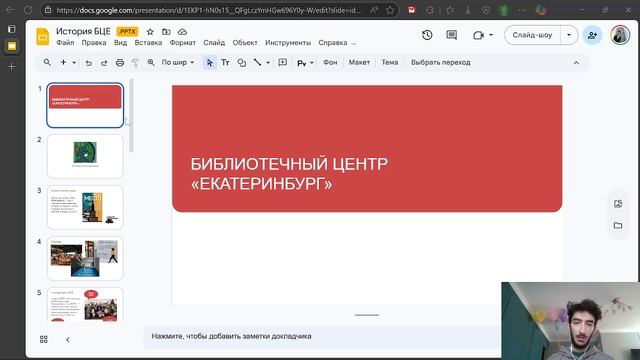Search the menus magnifier icon
The width and height of the screenshot is (640, 360).
(47, 62)
